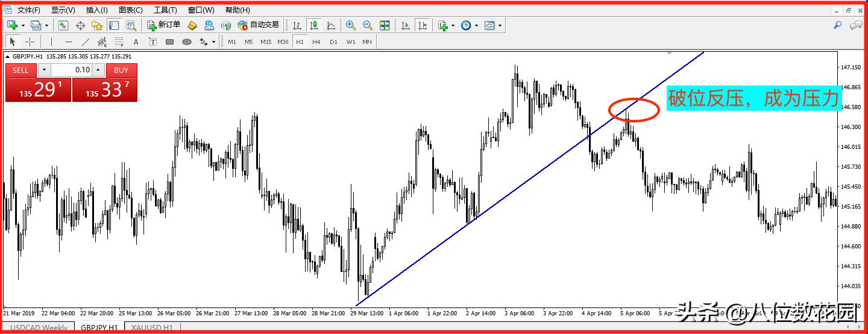Select the ellipse shape tool
This screenshot has height=334, width=868.
pyautogui.click(x=187, y=42)
